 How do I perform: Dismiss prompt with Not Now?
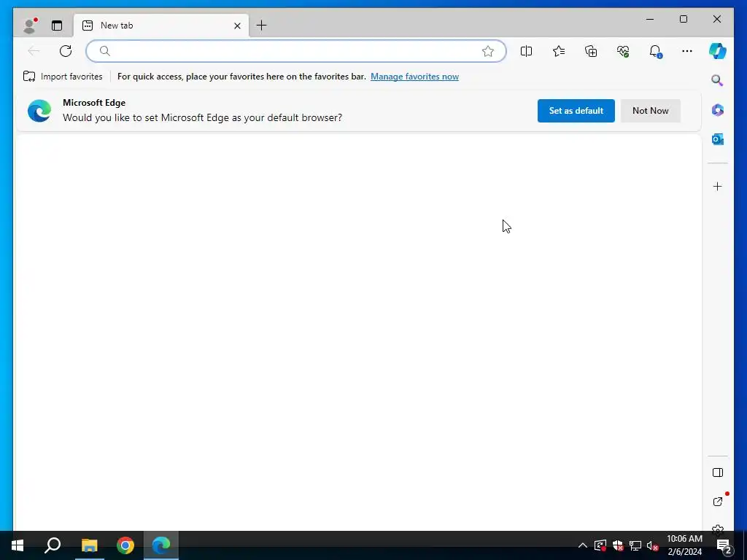click(650, 111)
